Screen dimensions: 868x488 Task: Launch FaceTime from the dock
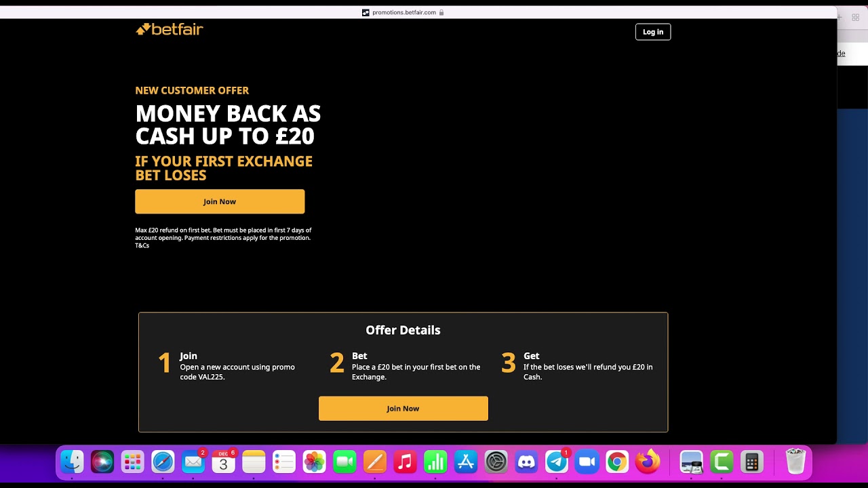pos(344,462)
